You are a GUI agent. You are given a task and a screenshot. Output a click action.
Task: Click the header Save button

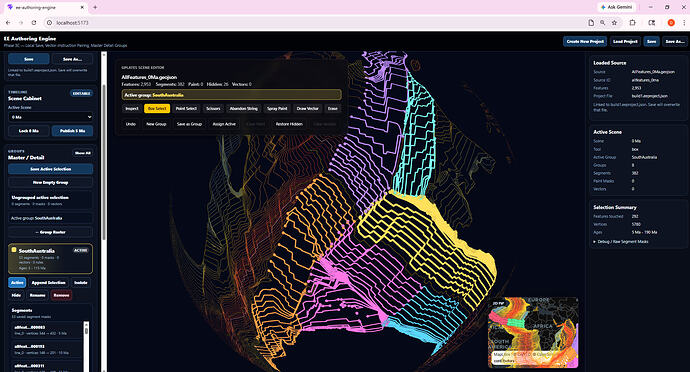point(651,41)
